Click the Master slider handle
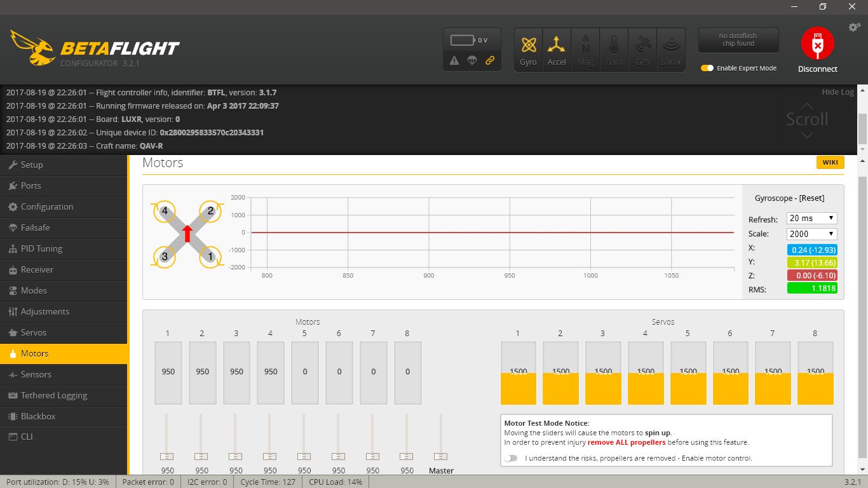Screen dimensions: 868x488 [440, 456]
